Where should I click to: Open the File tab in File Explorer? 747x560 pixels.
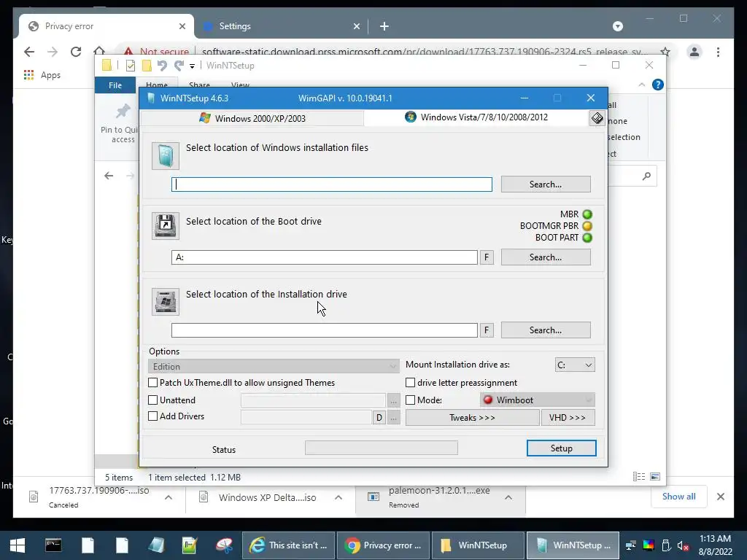[115, 85]
